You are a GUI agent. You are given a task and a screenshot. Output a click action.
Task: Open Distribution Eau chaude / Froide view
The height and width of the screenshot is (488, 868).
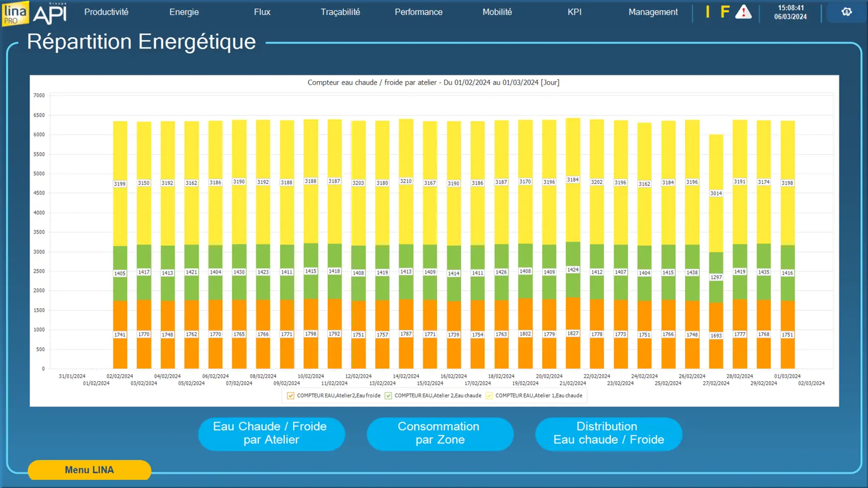click(x=608, y=433)
